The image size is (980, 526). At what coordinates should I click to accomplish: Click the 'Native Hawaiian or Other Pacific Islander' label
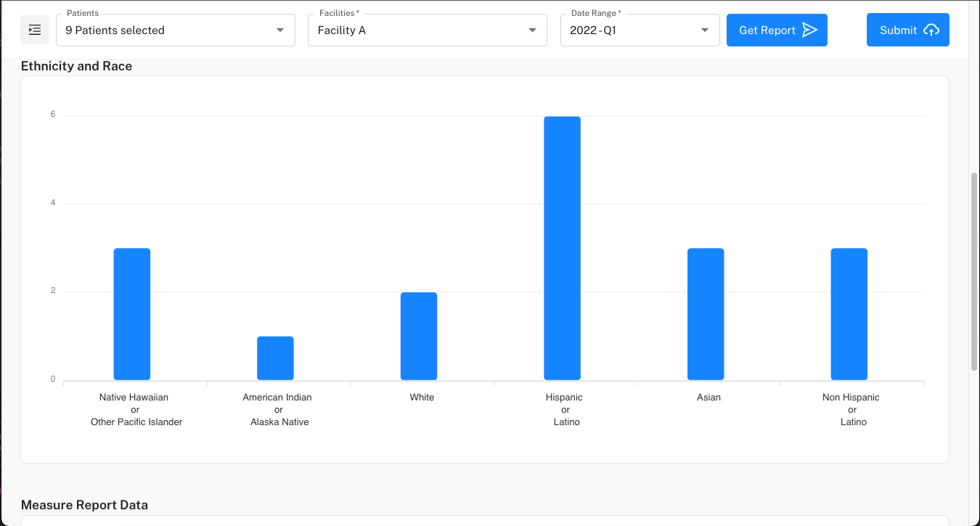click(x=136, y=410)
